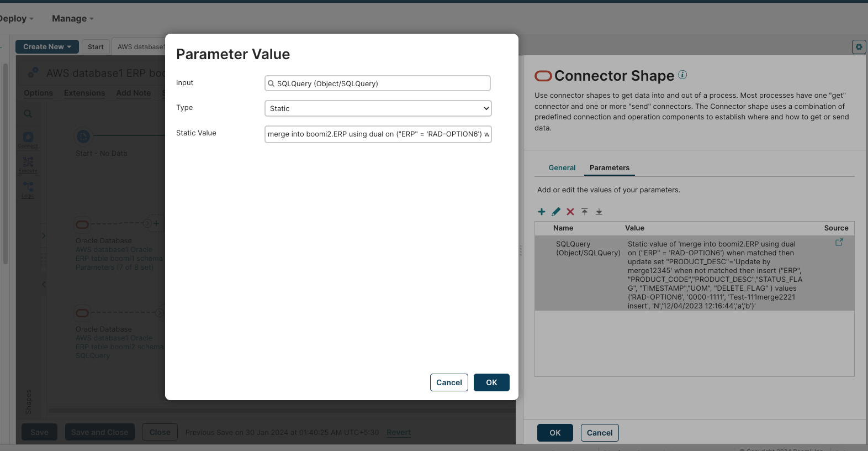Click the pencil icon to edit the parameter
Viewport: 868px width, 451px height.
556,212
